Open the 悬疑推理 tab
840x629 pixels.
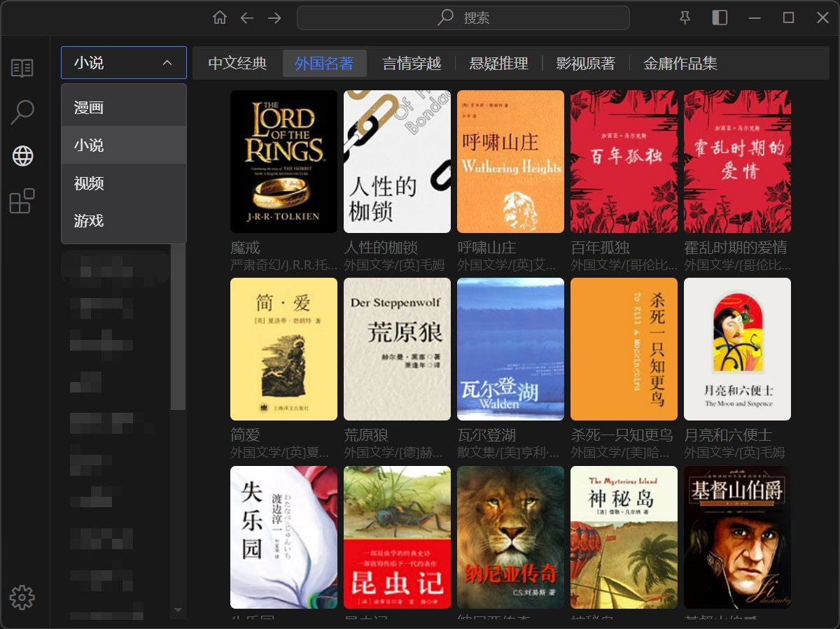pos(498,64)
